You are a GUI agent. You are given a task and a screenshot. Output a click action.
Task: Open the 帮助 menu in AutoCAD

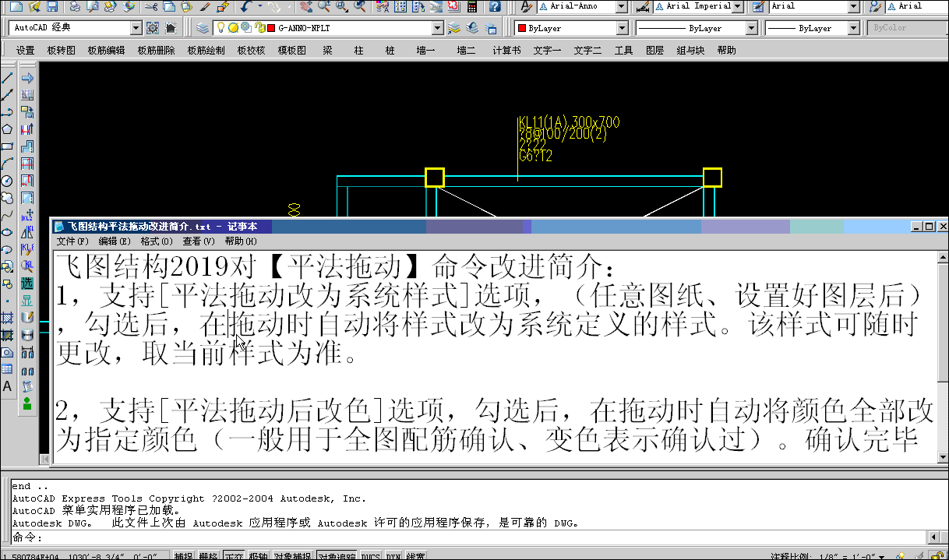(726, 51)
